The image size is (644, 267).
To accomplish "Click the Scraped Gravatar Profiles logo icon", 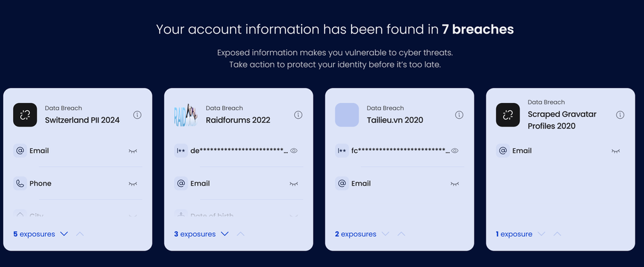I will 508,115.
